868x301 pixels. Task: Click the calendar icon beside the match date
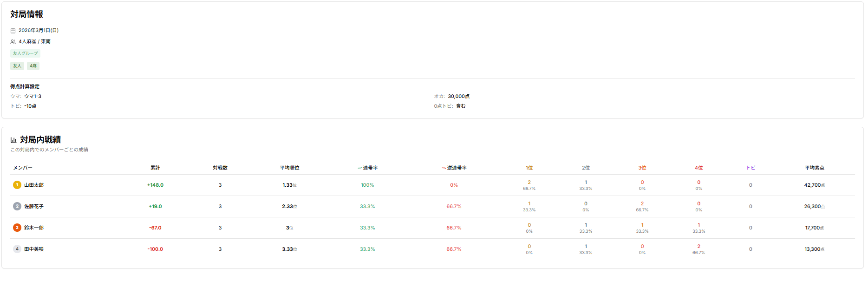13,31
